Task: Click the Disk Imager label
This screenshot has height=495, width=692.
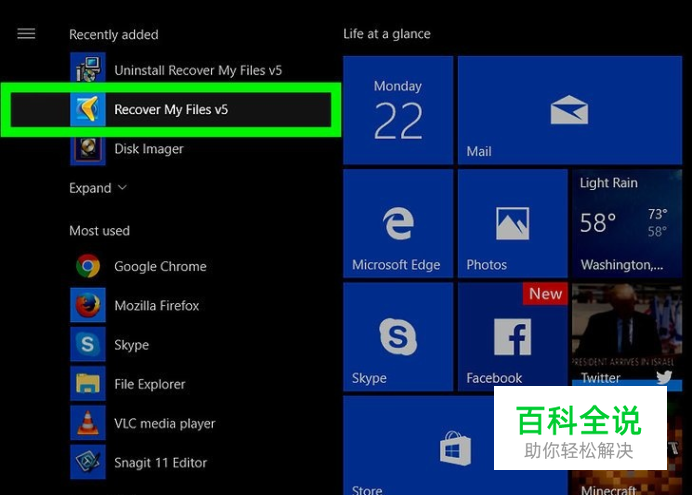Action: click(x=149, y=149)
